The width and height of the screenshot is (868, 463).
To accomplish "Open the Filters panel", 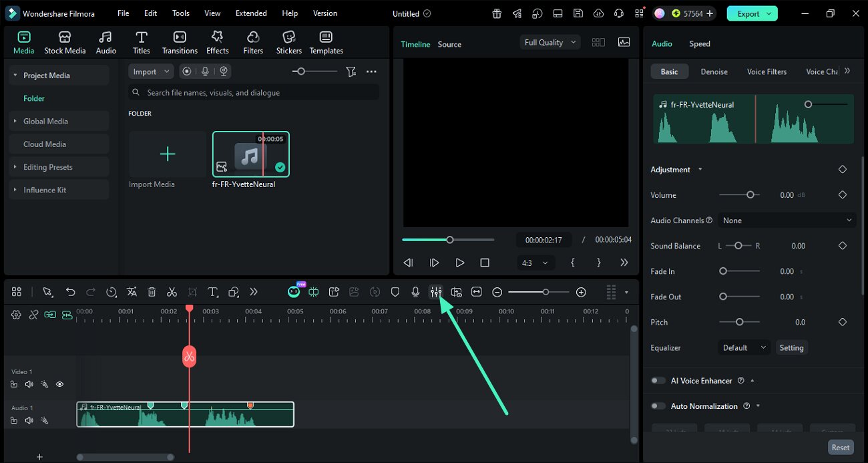I will point(253,43).
